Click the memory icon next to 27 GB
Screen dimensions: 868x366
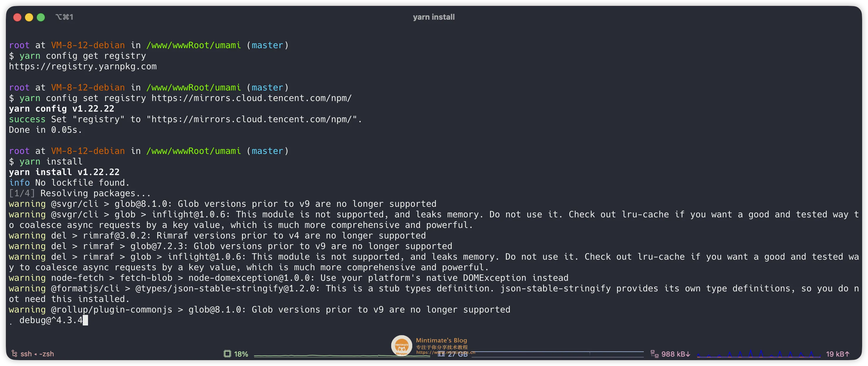point(441,354)
